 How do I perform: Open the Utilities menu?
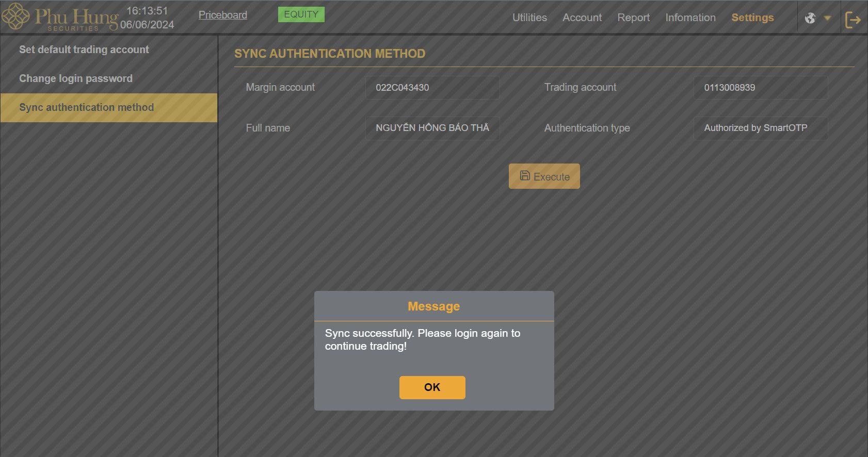[529, 18]
